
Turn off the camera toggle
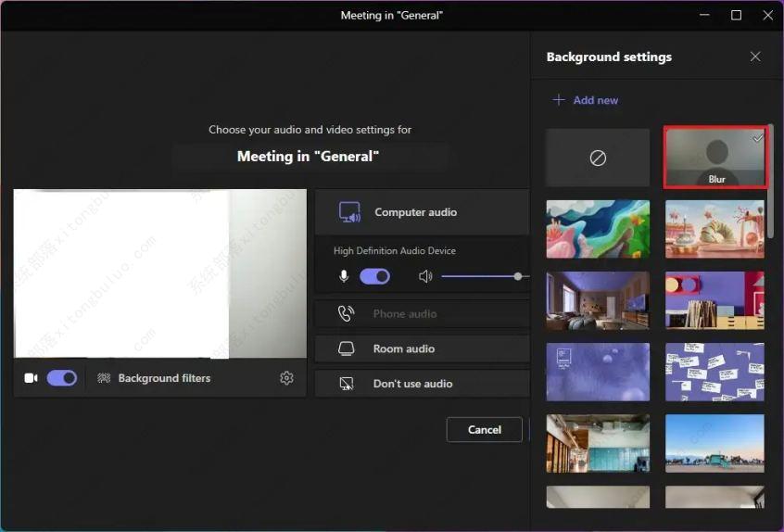pos(62,378)
